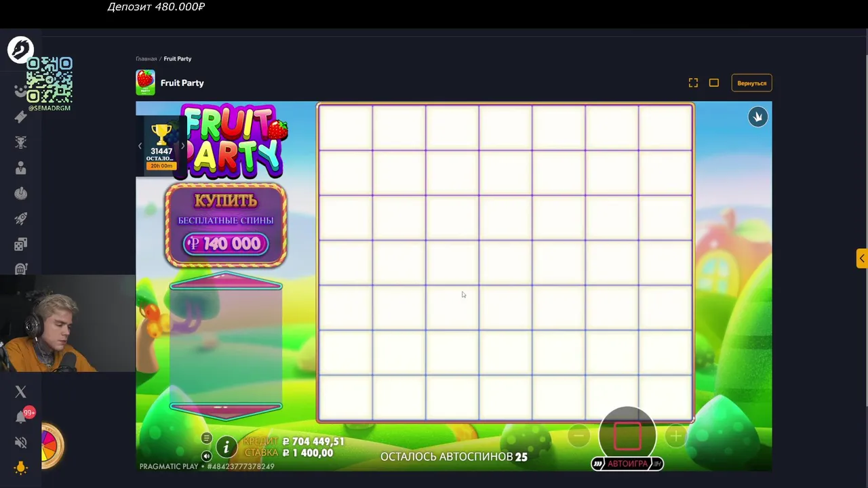This screenshot has width=868, height=488.
Task: Open the game hamburger menu icon
Action: click(x=206, y=438)
